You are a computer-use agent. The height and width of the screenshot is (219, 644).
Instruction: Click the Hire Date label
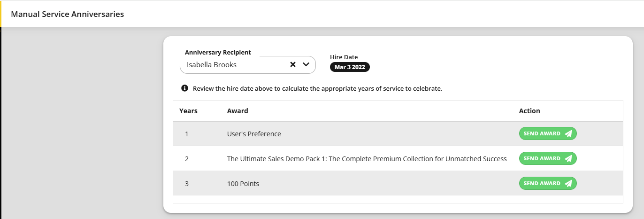click(344, 57)
